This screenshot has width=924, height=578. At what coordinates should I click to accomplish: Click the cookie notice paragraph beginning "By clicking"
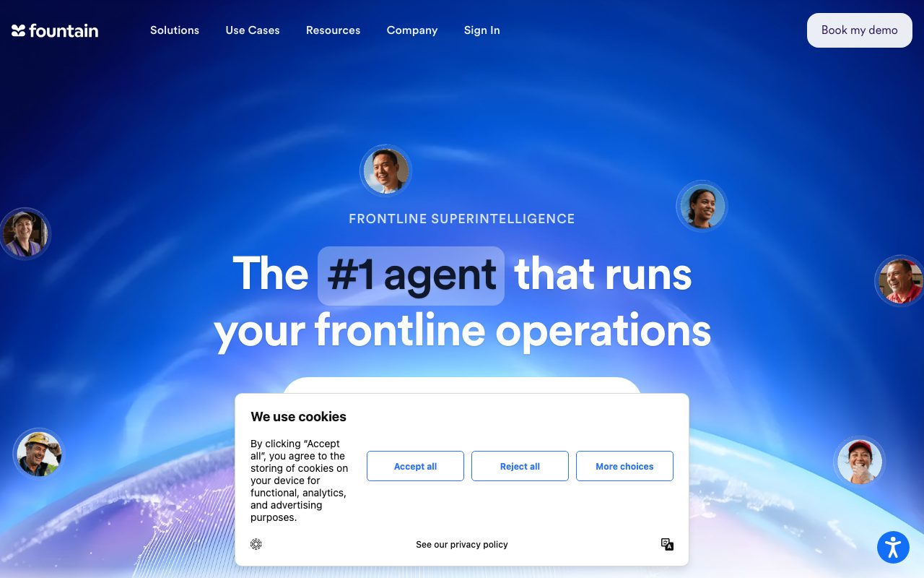pos(300,480)
